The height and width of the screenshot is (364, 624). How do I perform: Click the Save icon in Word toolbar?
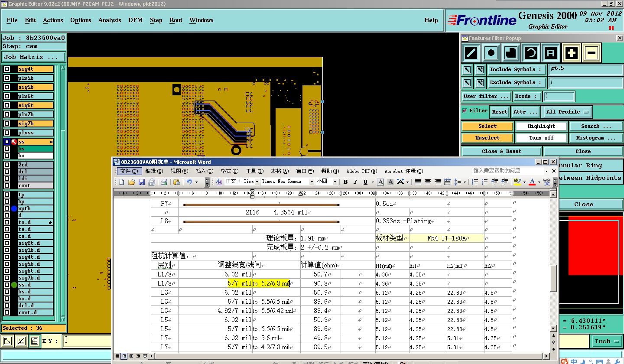[x=142, y=182]
